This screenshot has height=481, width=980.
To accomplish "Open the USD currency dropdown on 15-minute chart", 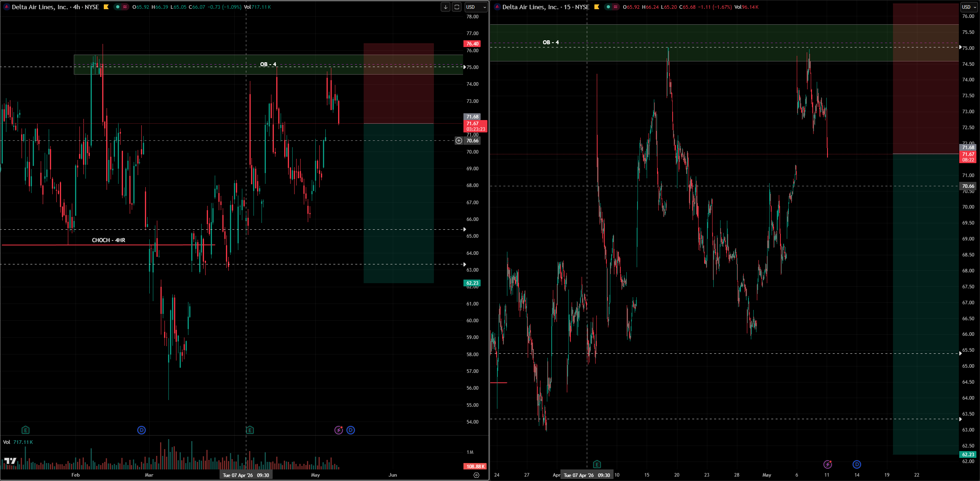I will [x=969, y=7].
